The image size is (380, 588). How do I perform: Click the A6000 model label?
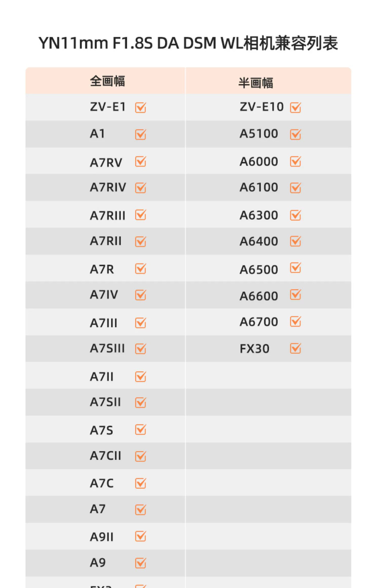[x=259, y=162]
